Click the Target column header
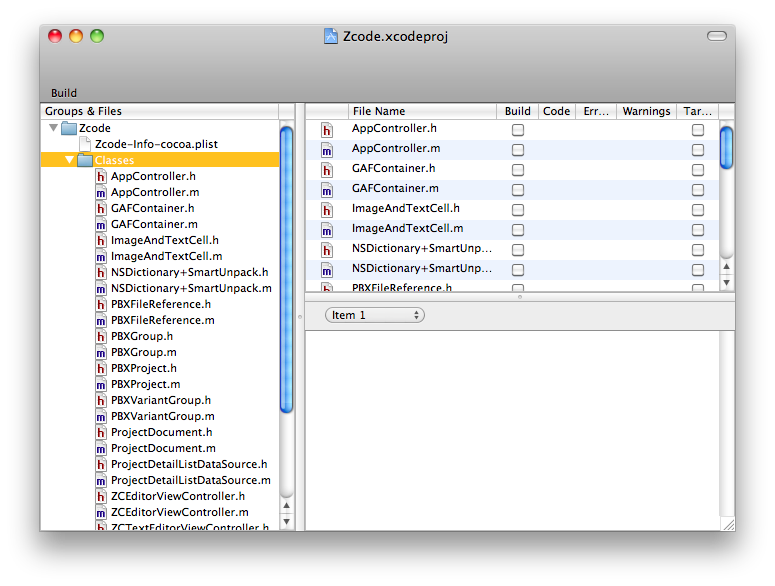 click(697, 111)
